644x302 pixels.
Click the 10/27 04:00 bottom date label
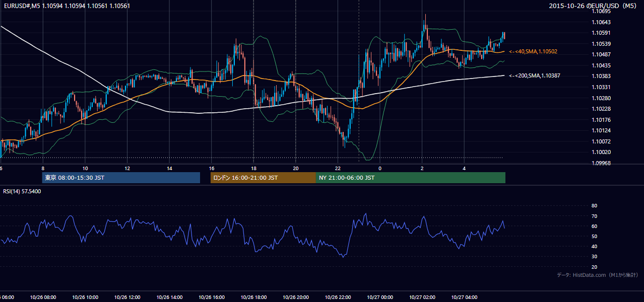tap(464, 297)
